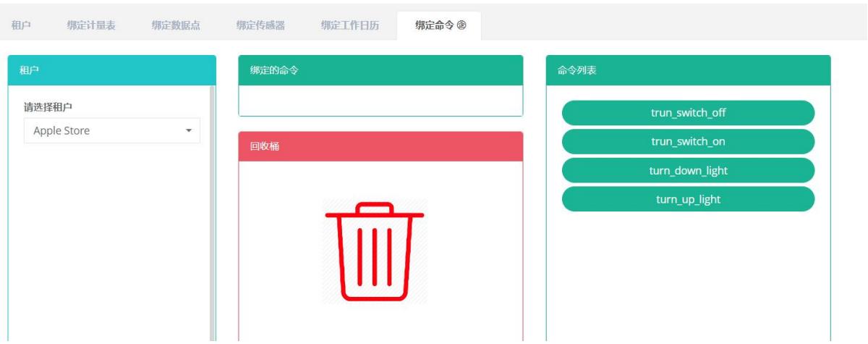This screenshot has height=344, width=868.
Task: Click the 命令列表 panel header
Action: click(x=688, y=70)
